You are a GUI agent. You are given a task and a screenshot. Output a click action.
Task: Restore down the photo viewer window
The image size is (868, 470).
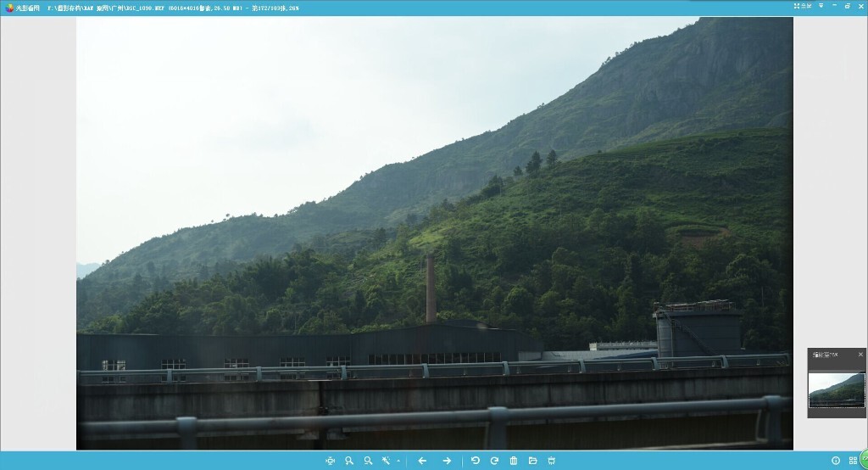848,6
